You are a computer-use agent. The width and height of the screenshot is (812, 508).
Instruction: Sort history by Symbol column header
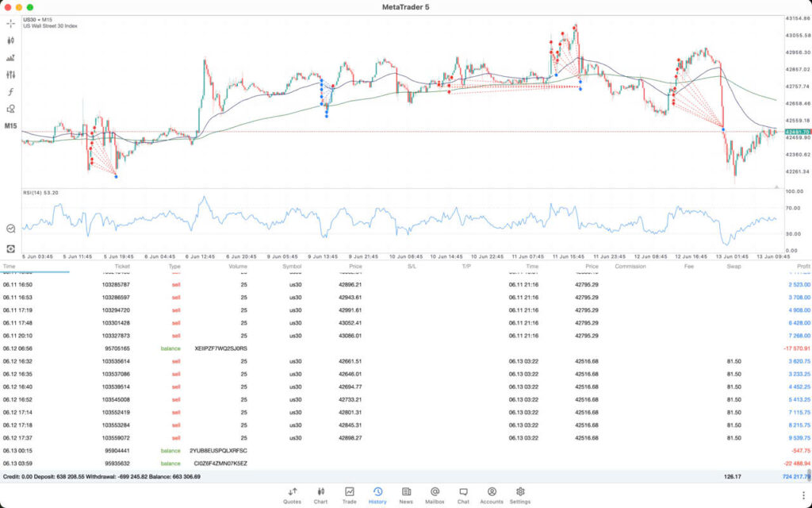(292, 267)
